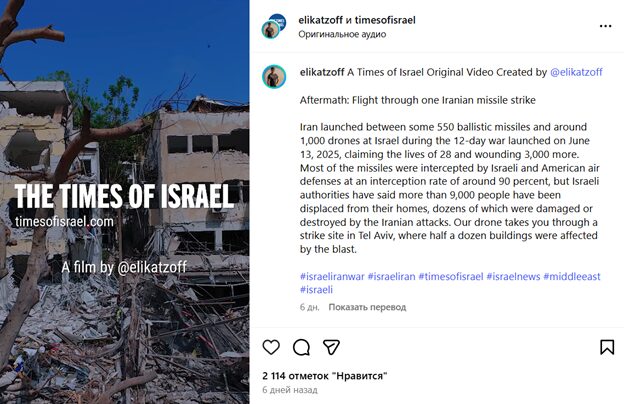Open more options three-dot menu
The height and width of the screenshot is (404, 624).
tap(605, 26)
